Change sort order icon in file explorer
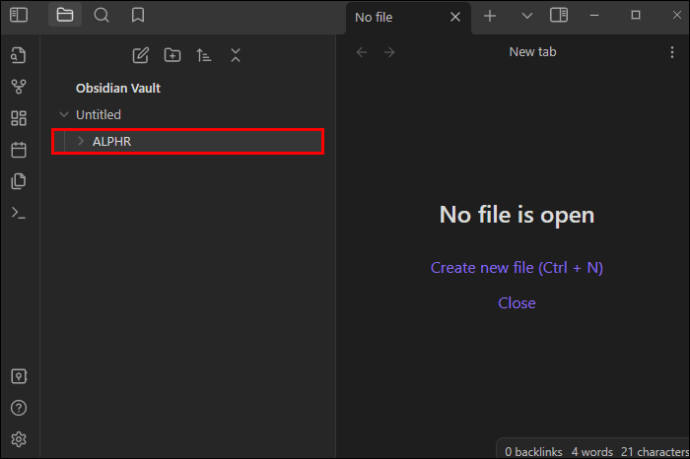Image resolution: width=690 pixels, height=459 pixels. pyautogui.click(x=204, y=55)
